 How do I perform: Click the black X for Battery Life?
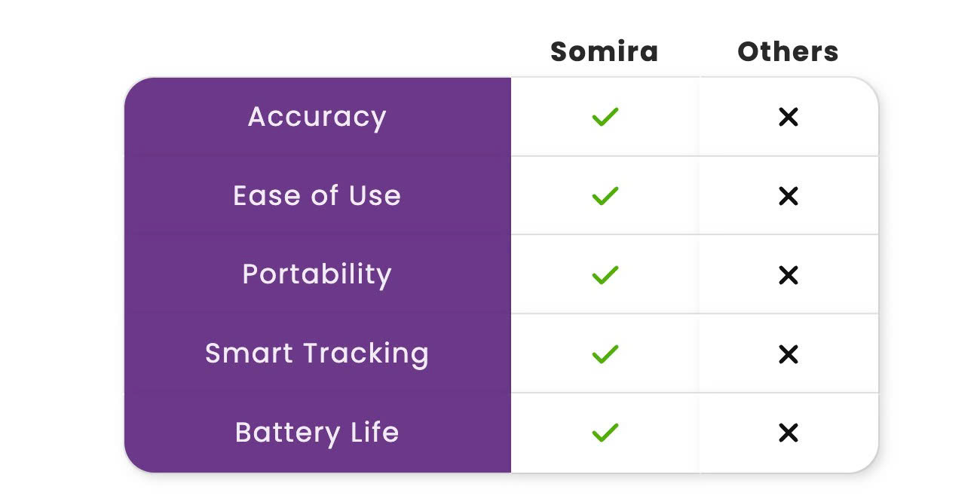pos(788,433)
